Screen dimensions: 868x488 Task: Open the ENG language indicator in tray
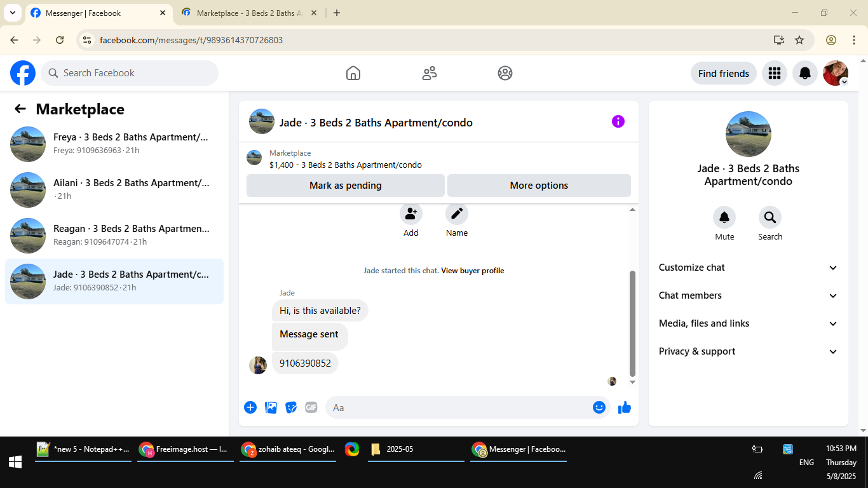click(806, 463)
